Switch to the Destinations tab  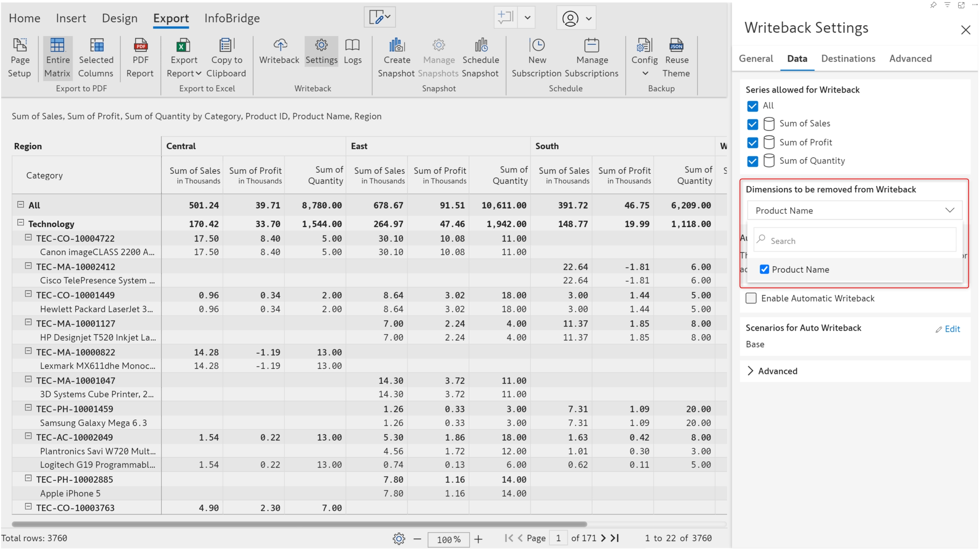click(848, 59)
